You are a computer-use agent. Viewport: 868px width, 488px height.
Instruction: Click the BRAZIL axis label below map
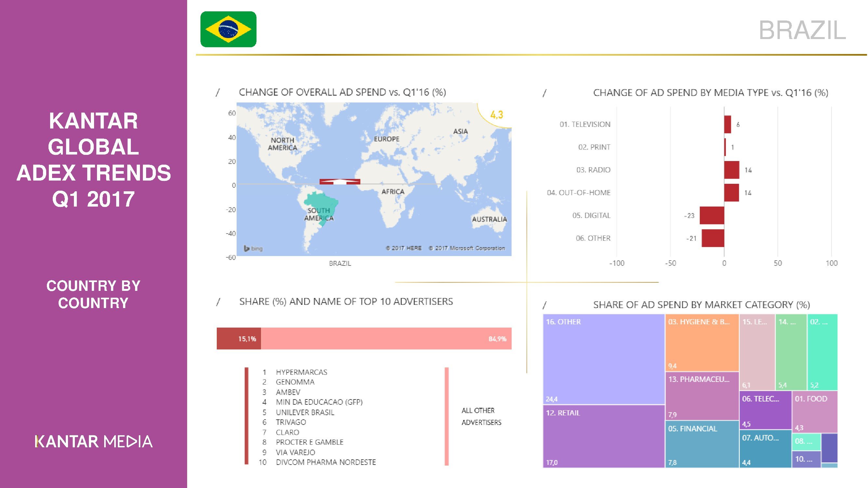pyautogui.click(x=340, y=264)
